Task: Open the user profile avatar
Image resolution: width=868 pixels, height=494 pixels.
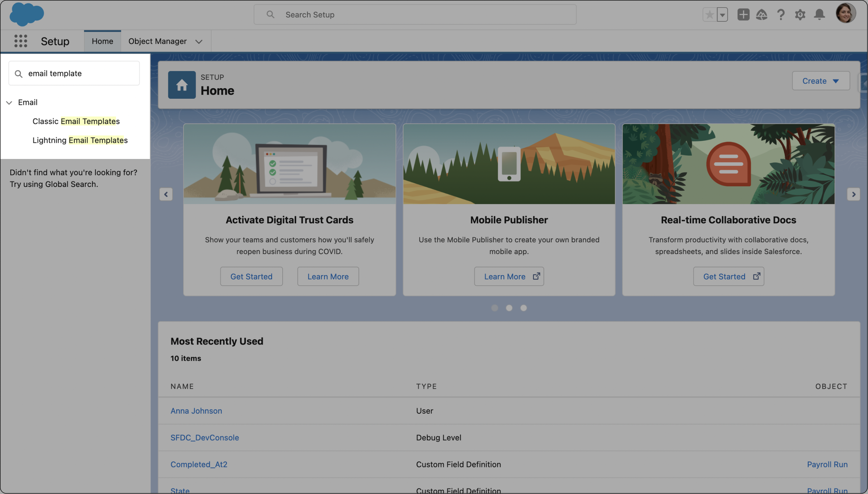Action: (845, 13)
